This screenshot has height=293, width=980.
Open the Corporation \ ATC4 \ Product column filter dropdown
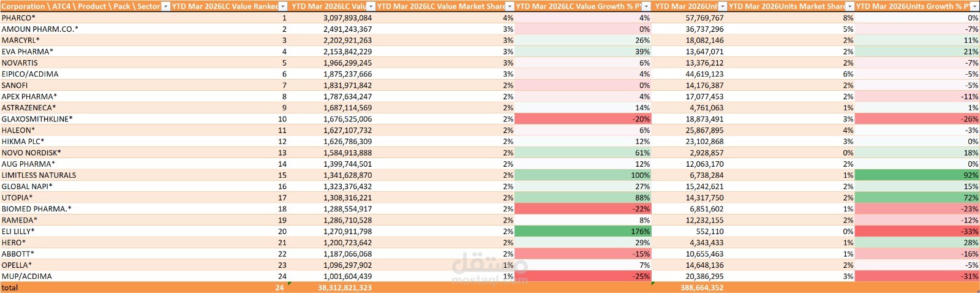(x=165, y=6)
